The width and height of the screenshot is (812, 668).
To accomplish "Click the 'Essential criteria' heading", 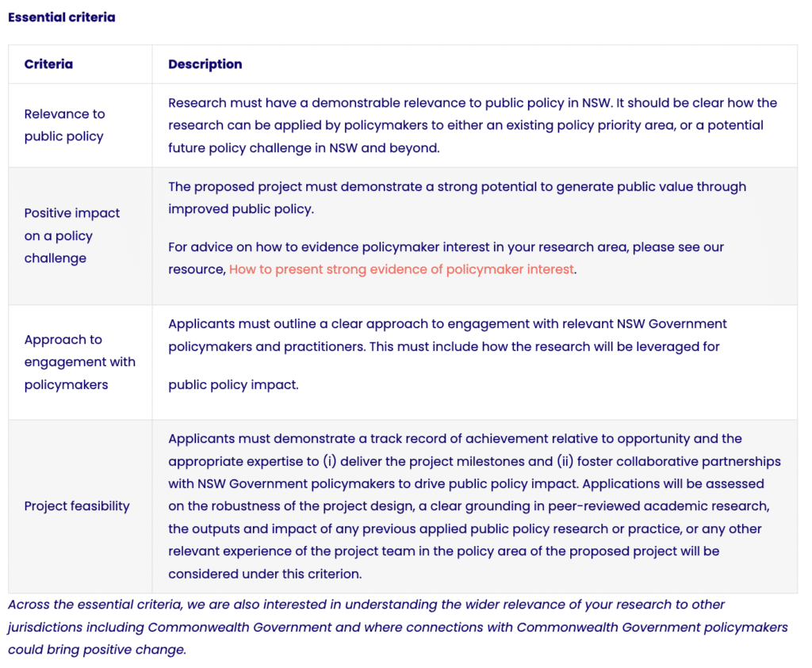I will (x=62, y=17).
